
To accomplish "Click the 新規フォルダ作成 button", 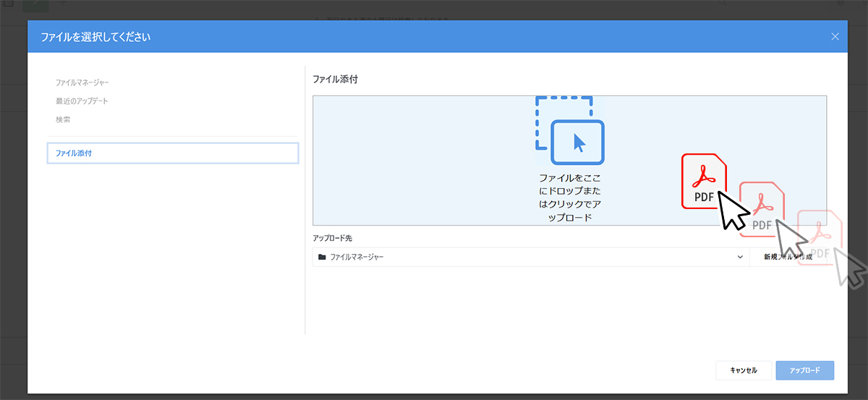I will (x=788, y=257).
